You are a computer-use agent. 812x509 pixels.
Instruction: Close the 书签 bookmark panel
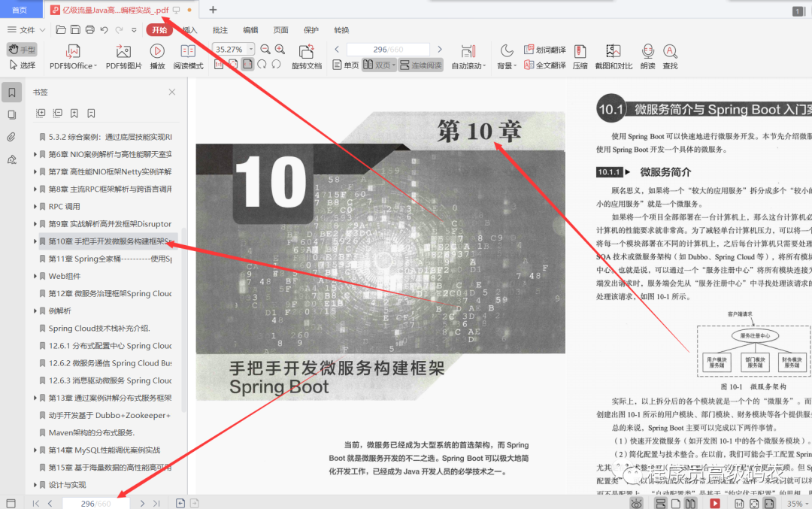172,92
